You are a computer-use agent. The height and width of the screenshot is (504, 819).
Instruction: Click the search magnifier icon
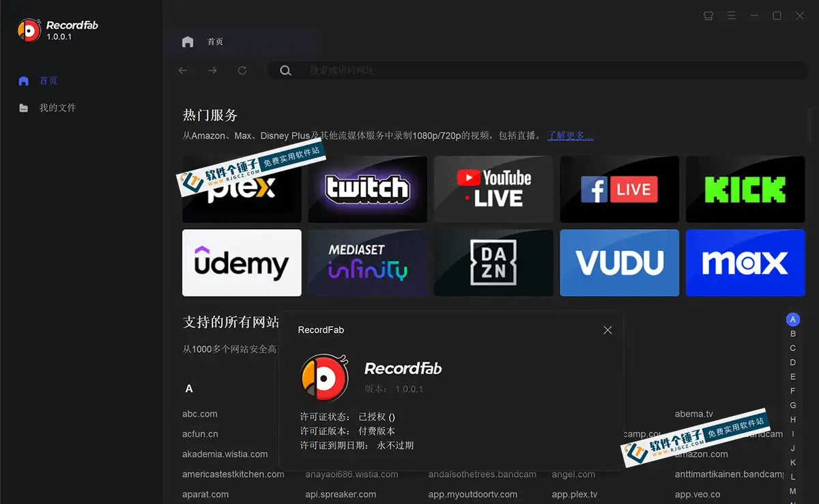pyautogui.click(x=285, y=70)
